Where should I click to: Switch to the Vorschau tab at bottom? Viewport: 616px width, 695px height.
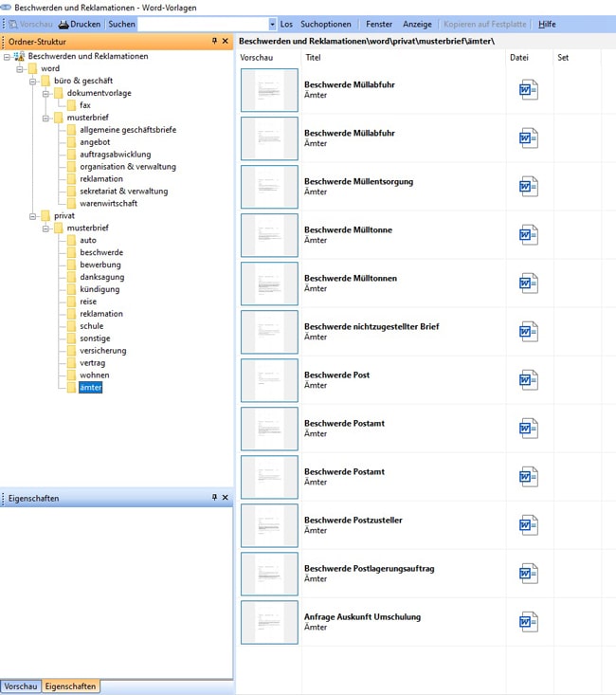20,686
